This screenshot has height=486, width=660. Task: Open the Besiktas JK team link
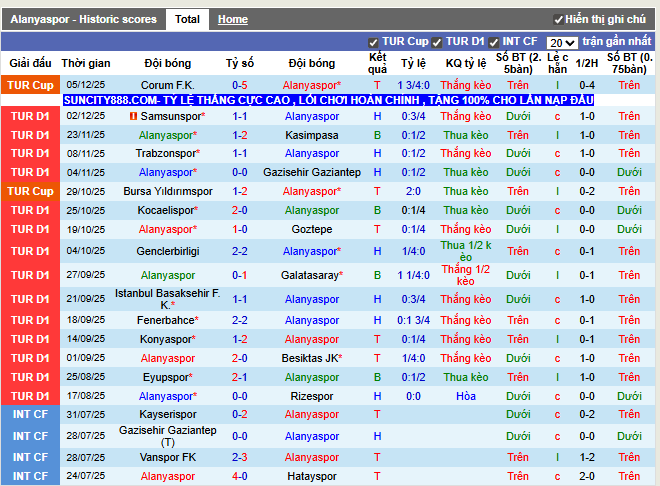(x=312, y=358)
